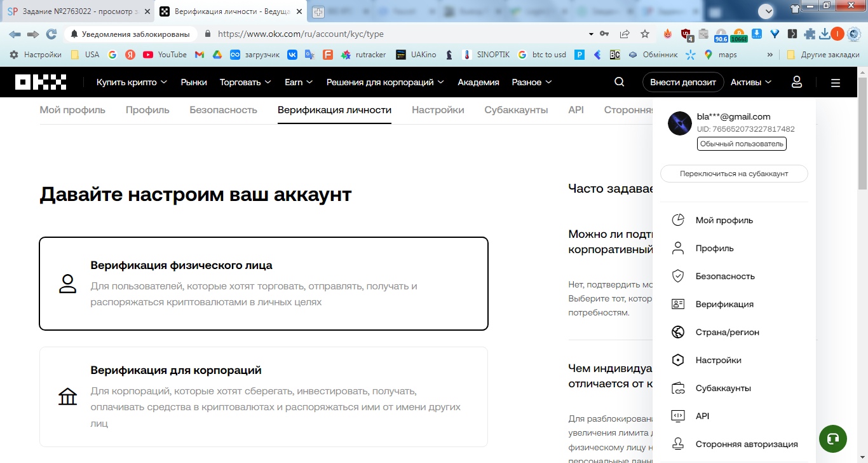This screenshot has height=463, width=868.
Task: Expand Решения для корпораций dropdown
Action: pyautogui.click(x=386, y=82)
